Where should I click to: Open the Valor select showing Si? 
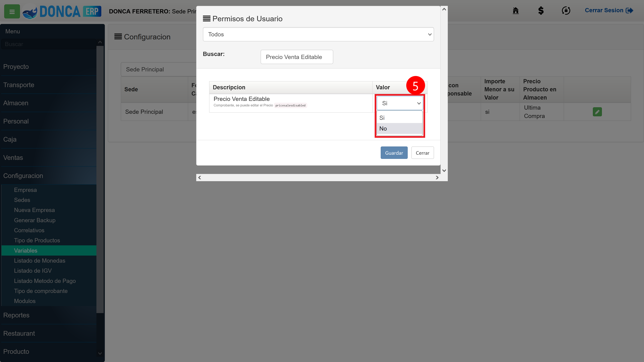point(400,103)
